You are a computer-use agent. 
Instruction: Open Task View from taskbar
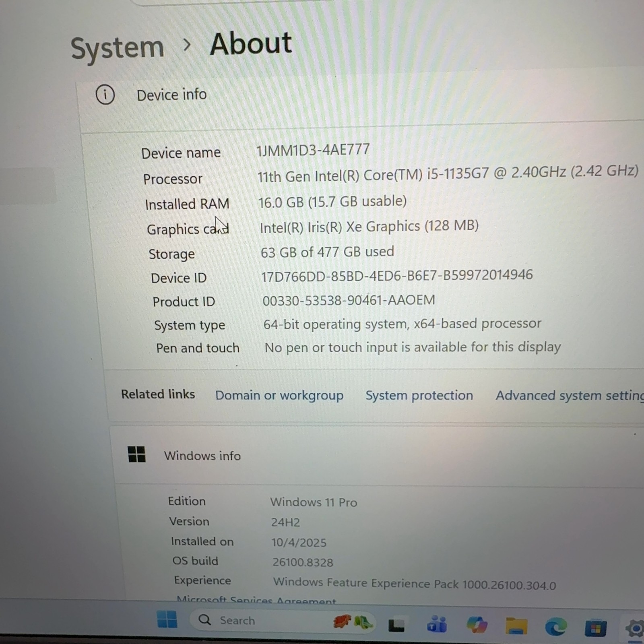tap(396, 625)
